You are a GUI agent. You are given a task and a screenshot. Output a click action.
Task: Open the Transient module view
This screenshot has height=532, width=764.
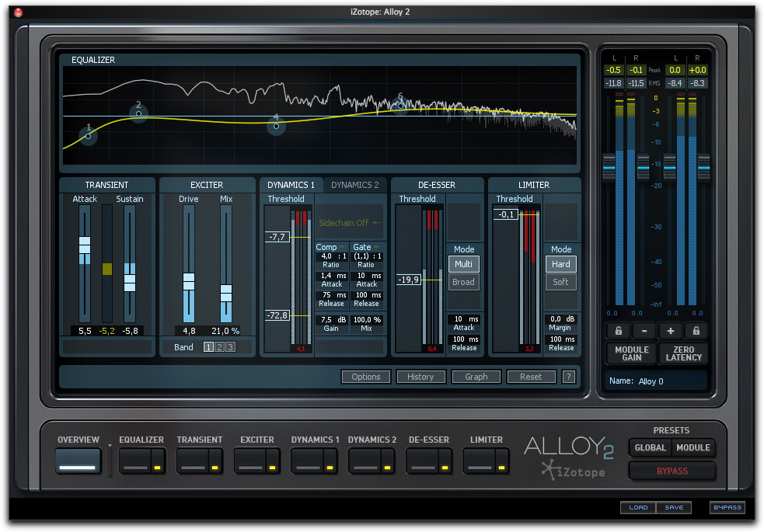coord(193,461)
